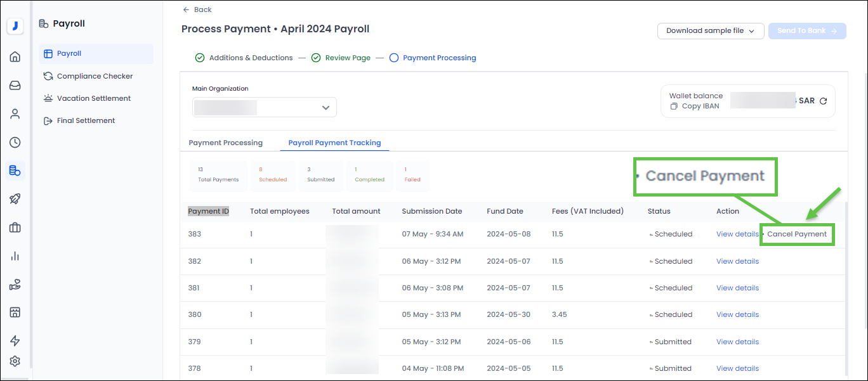The image size is (868, 381).
Task: Go back using the Back link
Action: [197, 10]
